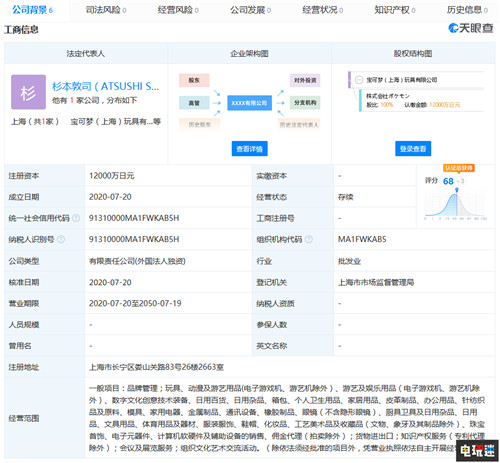The width and height of the screenshot is (500, 463).
Task: Click the help icon beside 统一社会信用代码
Action: 76,218
